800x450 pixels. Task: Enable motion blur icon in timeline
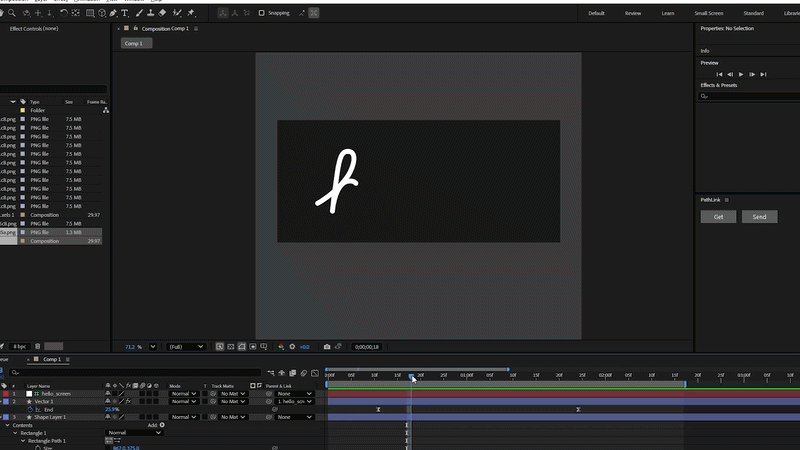(x=304, y=373)
